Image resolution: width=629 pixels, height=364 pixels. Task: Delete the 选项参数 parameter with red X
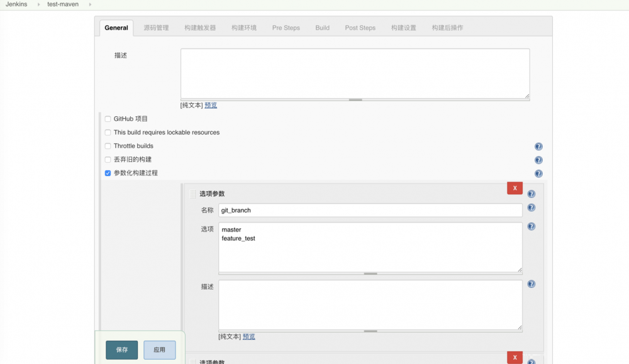(515, 187)
